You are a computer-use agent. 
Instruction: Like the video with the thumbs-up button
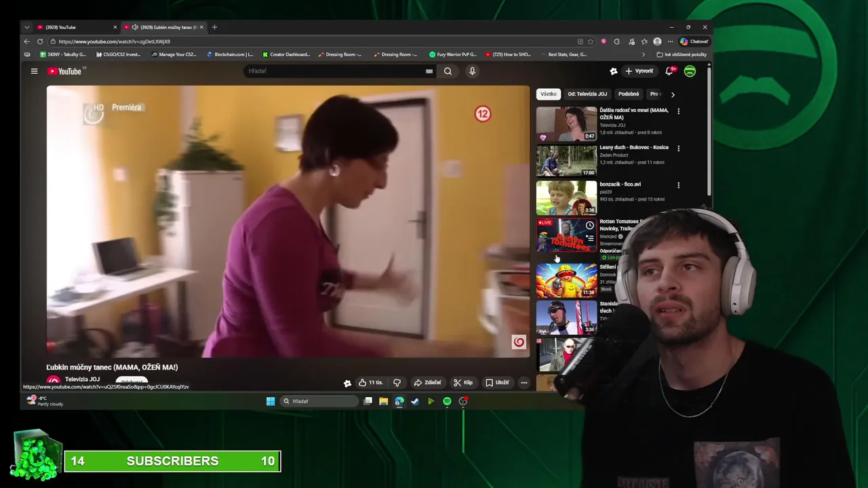click(371, 382)
